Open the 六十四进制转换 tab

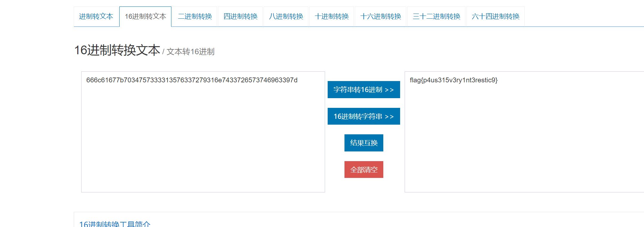pyautogui.click(x=496, y=16)
